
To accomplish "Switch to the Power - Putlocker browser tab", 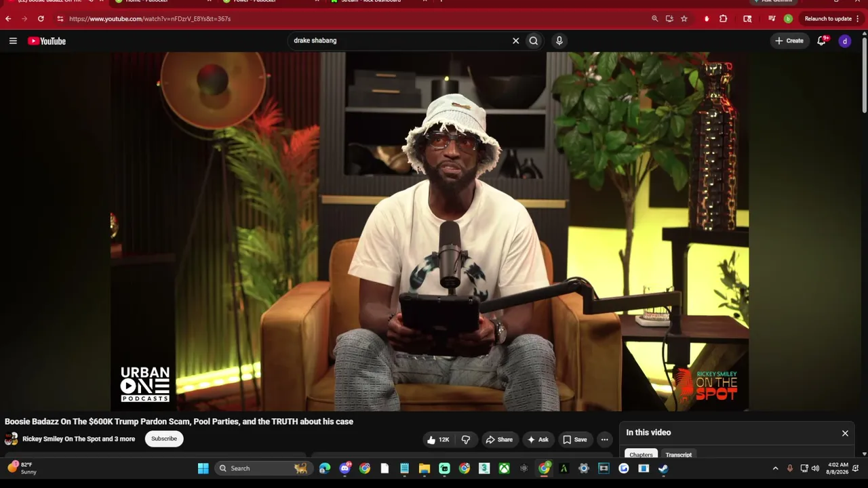I will [x=270, y=2].
